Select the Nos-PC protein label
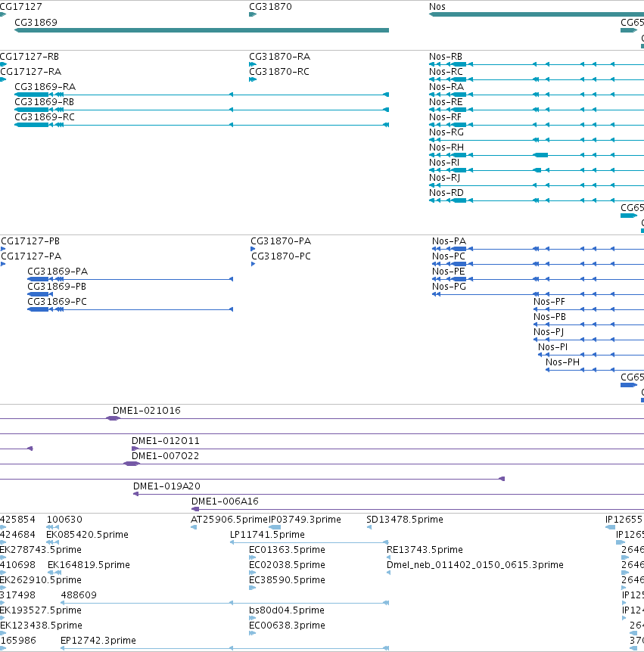 (x=449, y=256)
